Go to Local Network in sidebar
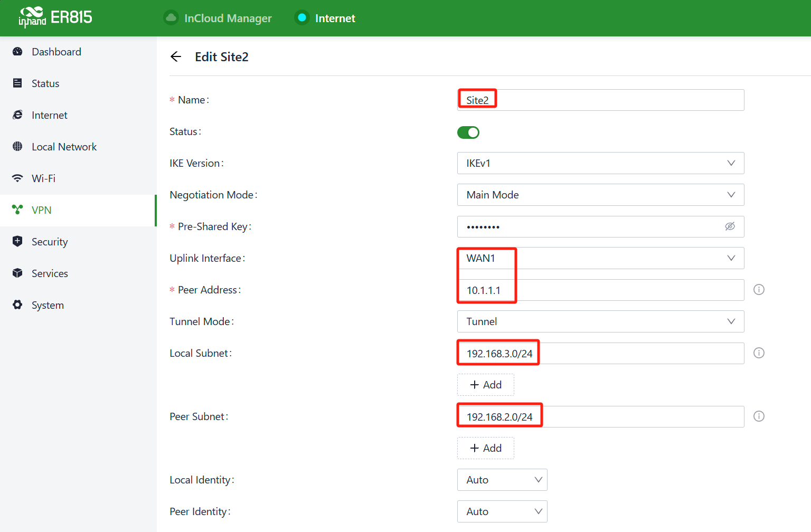This screenshot has width=811, height=532. [64, 147]
